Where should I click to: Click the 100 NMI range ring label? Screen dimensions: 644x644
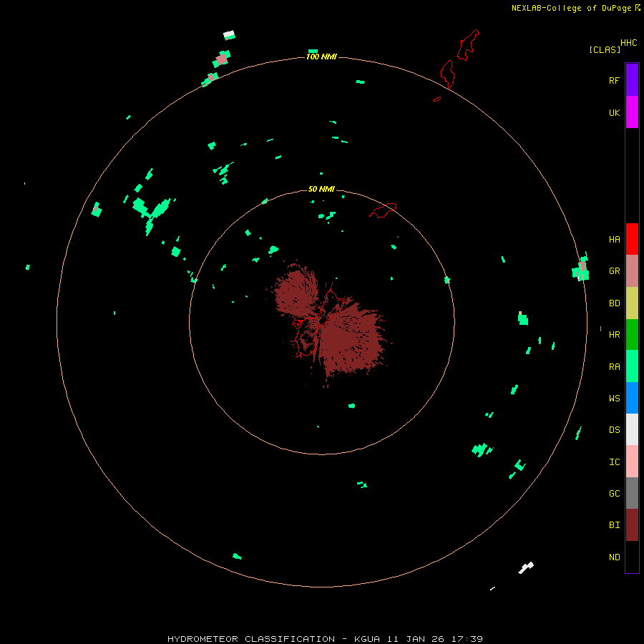321,57
